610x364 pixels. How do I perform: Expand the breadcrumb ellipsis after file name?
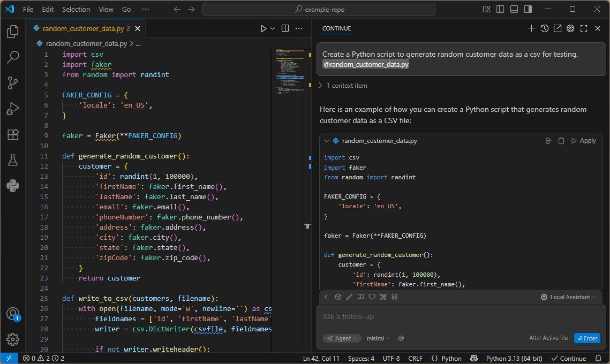point(138,44)
